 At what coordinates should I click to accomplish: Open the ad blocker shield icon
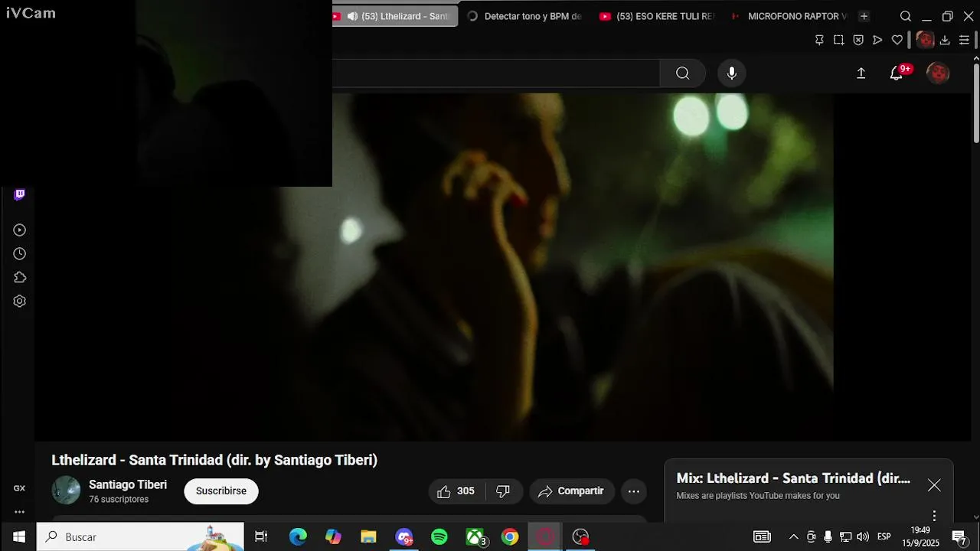tap(858, 40)
